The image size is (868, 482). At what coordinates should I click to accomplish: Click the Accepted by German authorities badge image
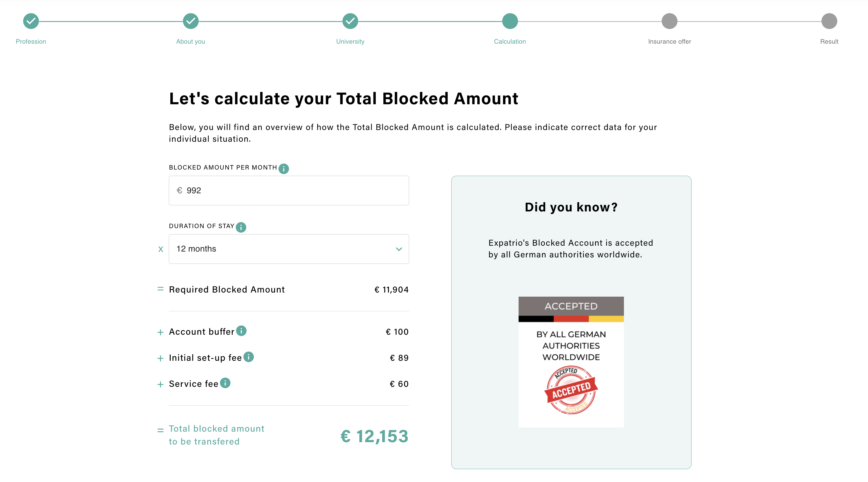tap(571, 362)
